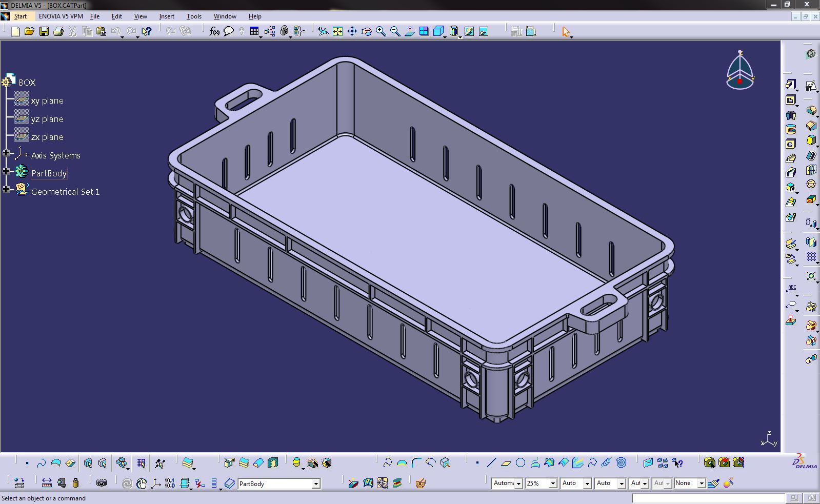Open the Help menu
This screenshot has height=504, width=820.
point(255,16)
